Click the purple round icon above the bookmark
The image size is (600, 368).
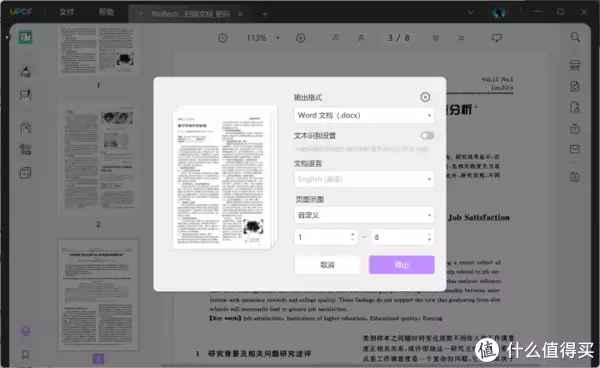point(26,331)
